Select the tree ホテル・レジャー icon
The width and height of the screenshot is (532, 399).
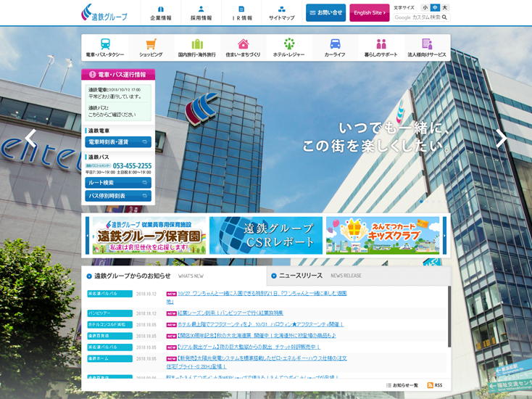point(289,44)
